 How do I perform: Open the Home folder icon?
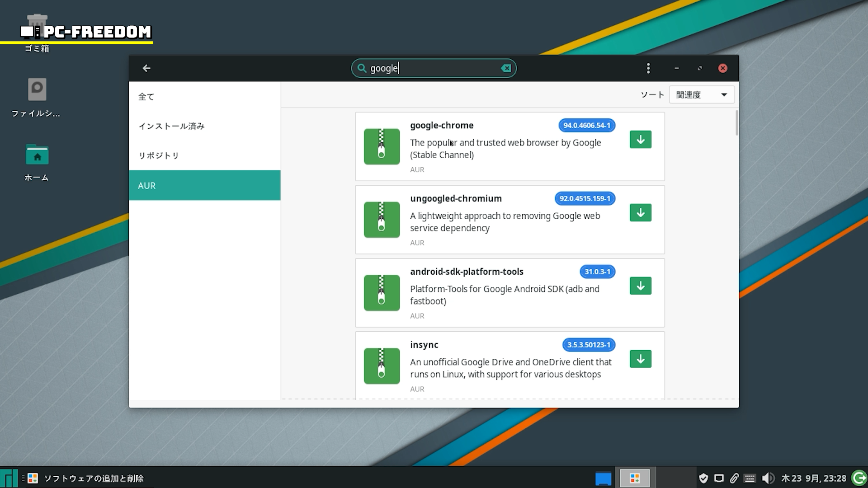37,156
